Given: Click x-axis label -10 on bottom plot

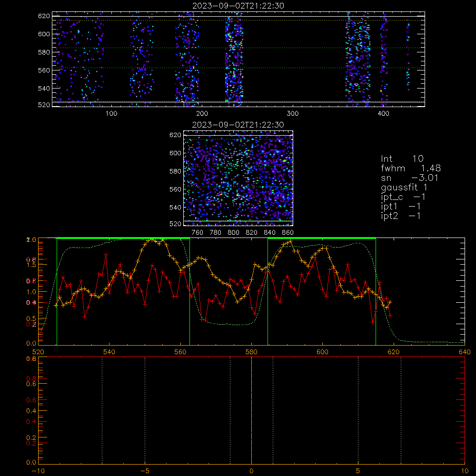Looking at the screenshot, I should pos(38,471).
